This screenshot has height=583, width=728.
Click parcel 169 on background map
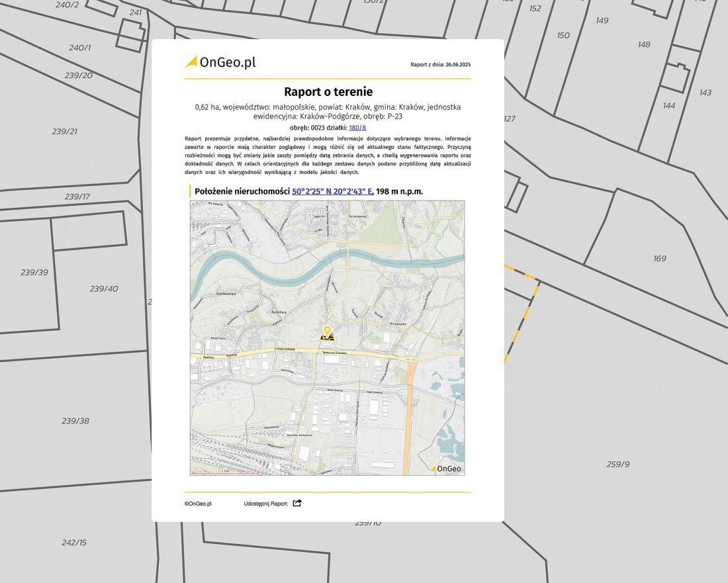pos(660,259)
